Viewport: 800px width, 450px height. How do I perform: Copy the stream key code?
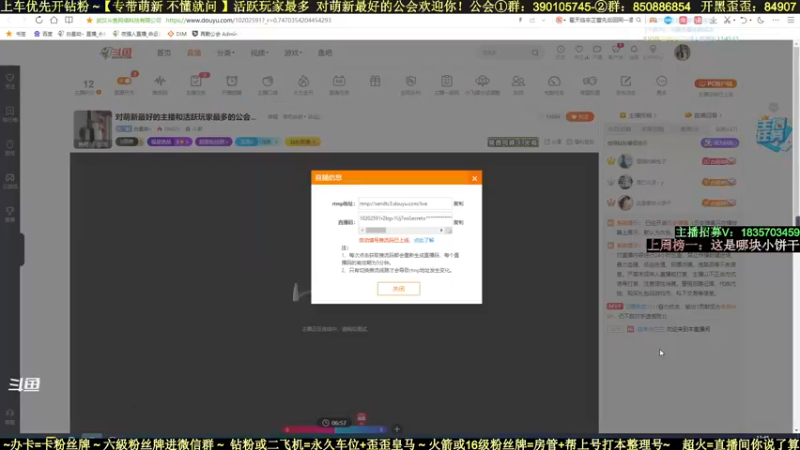pyautogui.click(x=458, y=222)
